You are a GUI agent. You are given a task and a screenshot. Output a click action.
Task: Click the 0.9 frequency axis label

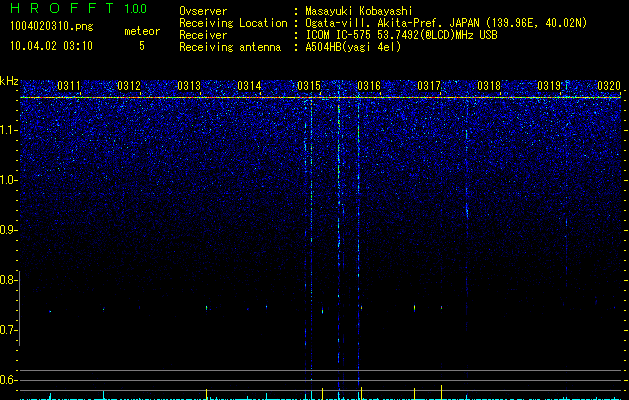[8, 230]
